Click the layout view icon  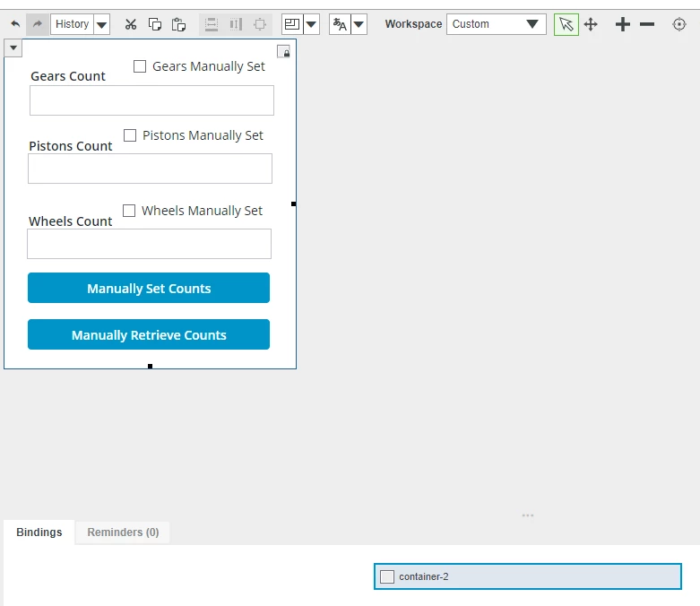click(x=292, y=24)
